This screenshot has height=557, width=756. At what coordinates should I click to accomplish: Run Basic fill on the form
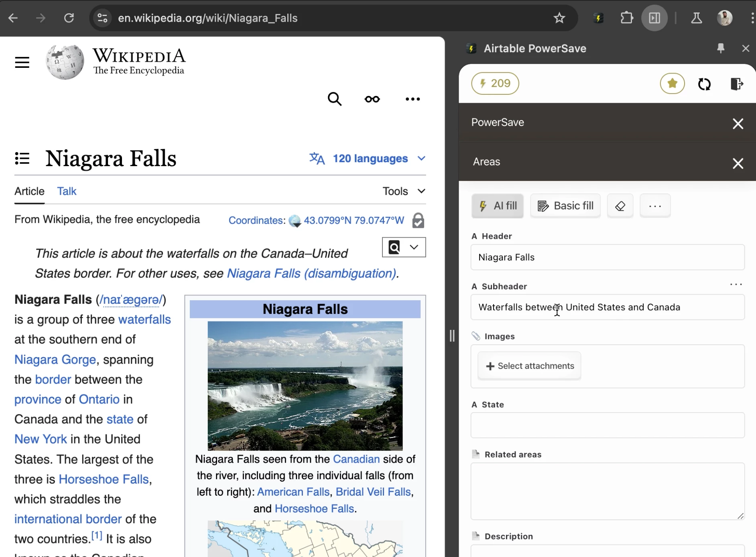pyautogui.click(x=565, y=206)
